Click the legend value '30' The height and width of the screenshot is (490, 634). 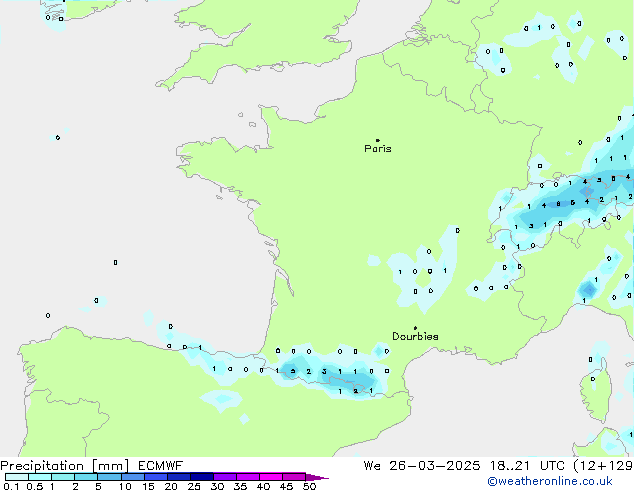click(x=217, y=486)
